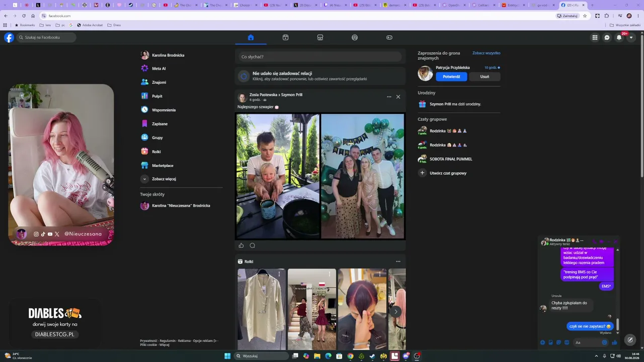Show next reels with the right arrow
This screenshot has width=644, height=362.
395,312
